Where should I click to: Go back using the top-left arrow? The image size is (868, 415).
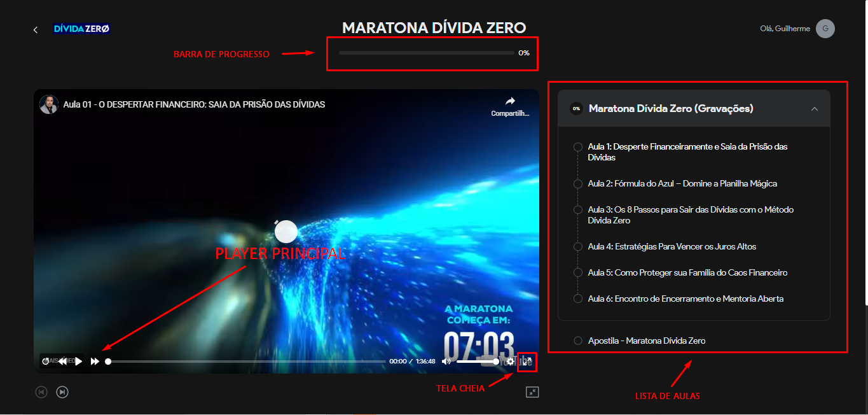coord(36,30)
